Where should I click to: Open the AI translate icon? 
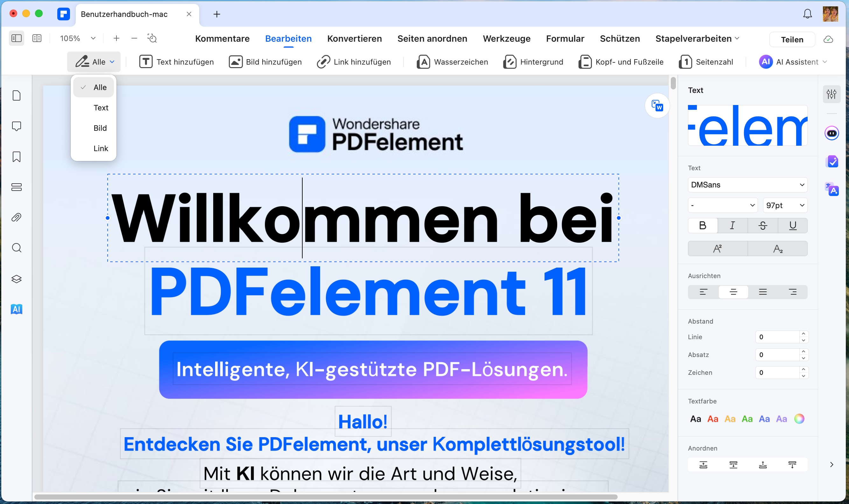click(x=831, y=190)
